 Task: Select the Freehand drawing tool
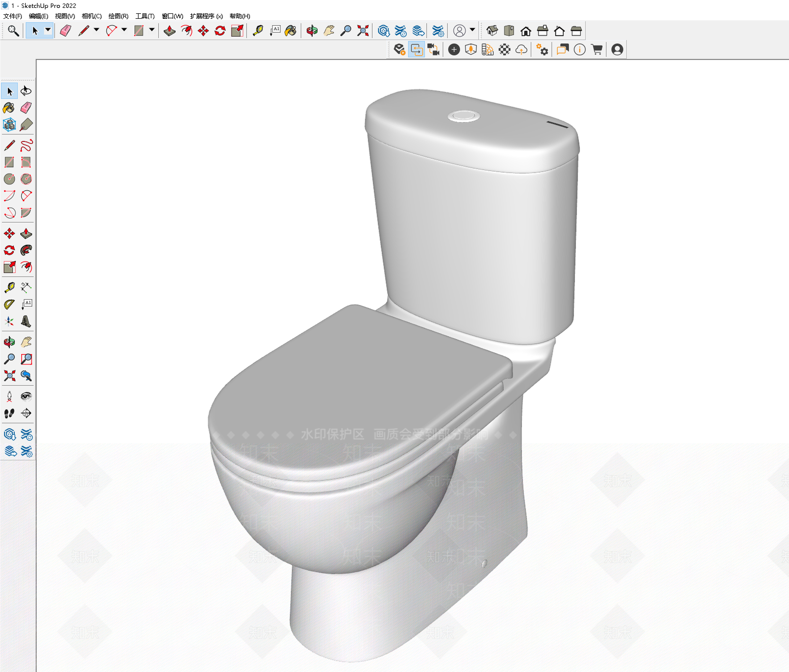pos(26,145)
